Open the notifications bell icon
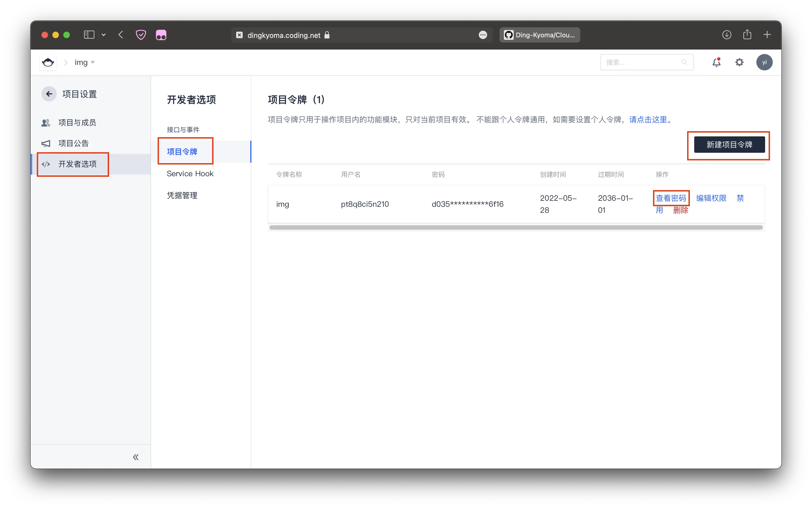Viewport: 812px width, 509px height. [x=717, y=62]
